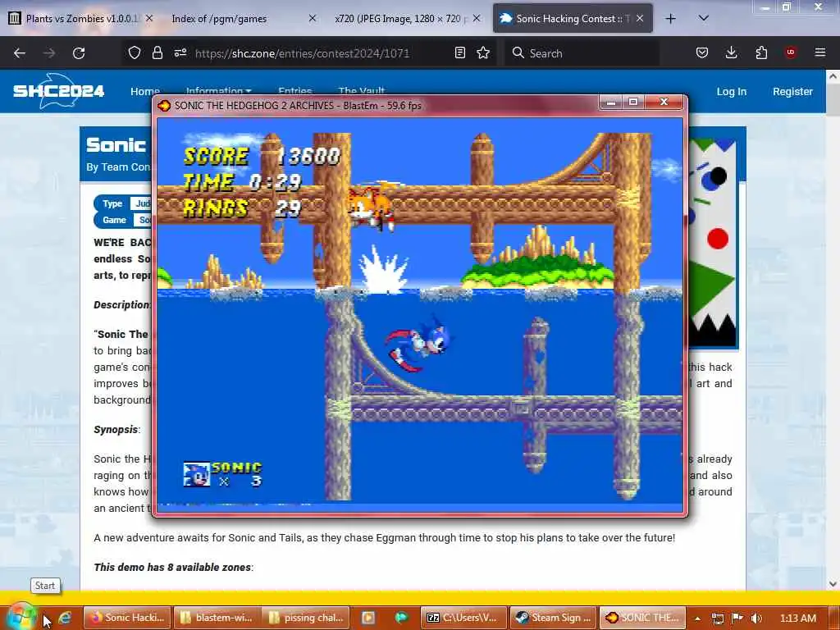Click the BlastEm window icon in title bar
The width and height of the screenshot is (840, 630).
164,106
